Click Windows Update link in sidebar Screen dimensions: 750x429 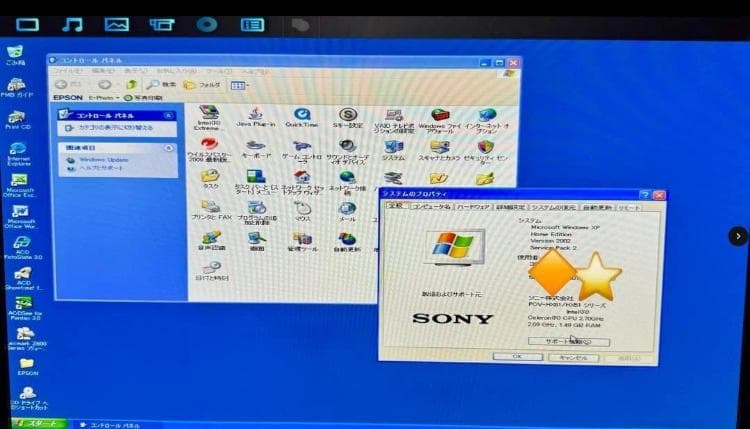103,160
